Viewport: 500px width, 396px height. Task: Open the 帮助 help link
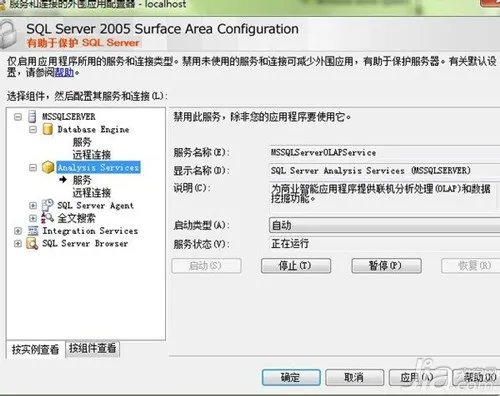(x=64, y=72)
